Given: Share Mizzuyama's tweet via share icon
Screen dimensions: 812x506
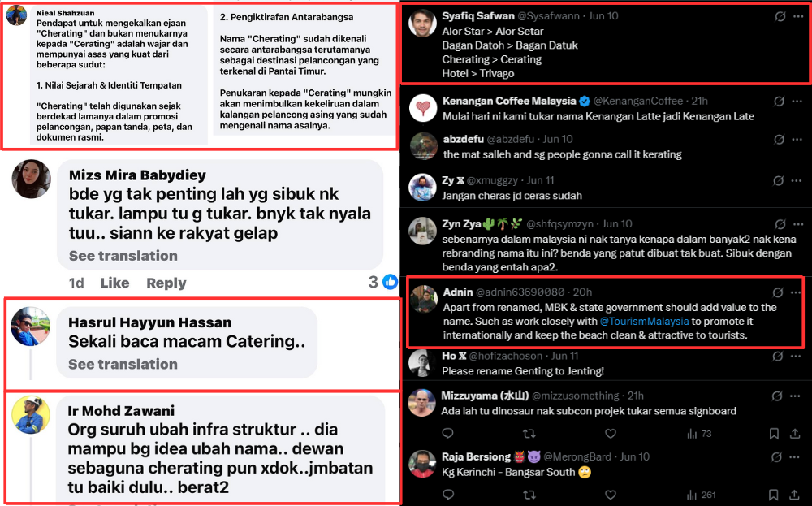Looking at the screenshot, I should point(795,434).
